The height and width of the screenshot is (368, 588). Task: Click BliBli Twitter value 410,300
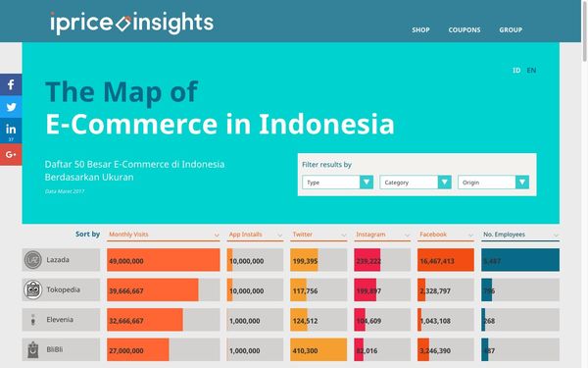[x=305, y=350]
